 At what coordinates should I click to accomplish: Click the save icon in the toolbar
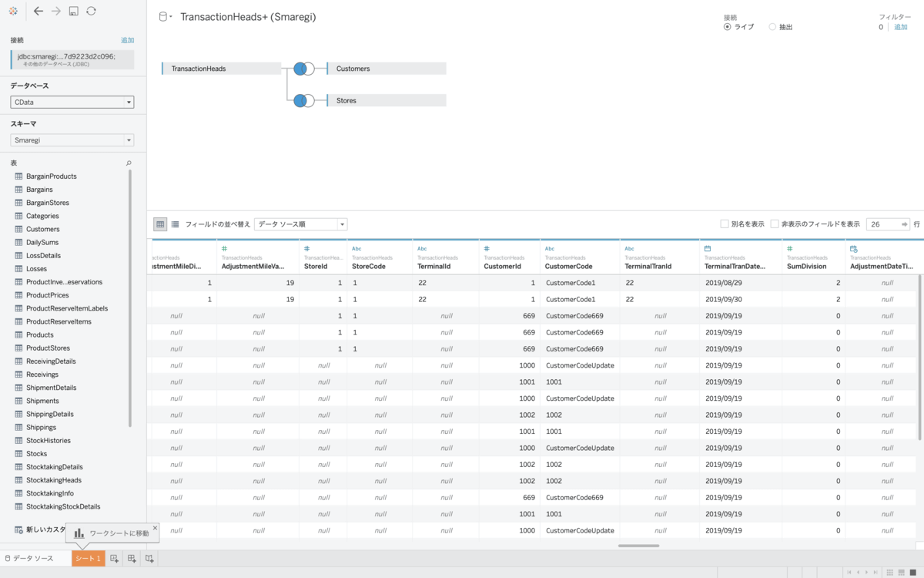click(74, 11)
